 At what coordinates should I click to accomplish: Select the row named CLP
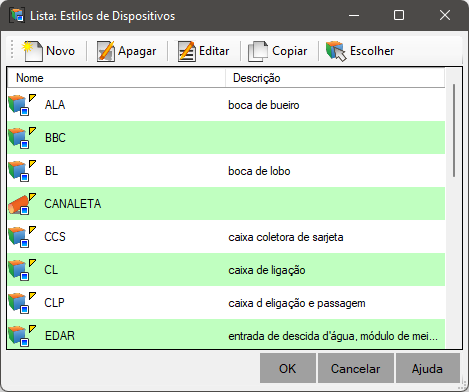226,303
